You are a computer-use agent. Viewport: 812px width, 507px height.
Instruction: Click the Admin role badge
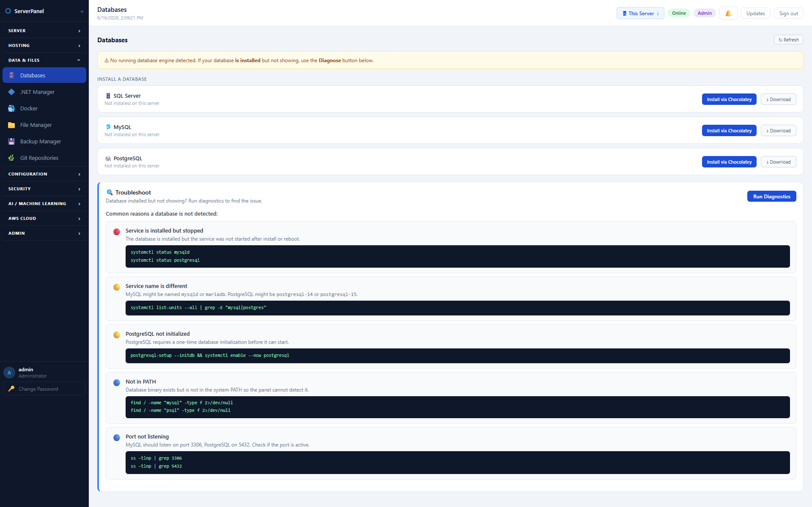tap(705, 13)
